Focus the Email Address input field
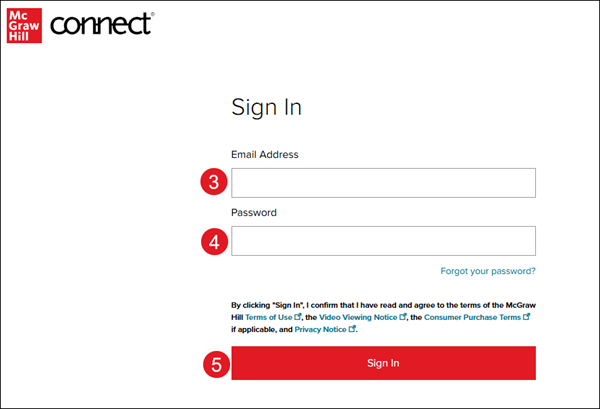Image resolution: width=600 pixels, height=409 pixels. (x=383, y=183)
